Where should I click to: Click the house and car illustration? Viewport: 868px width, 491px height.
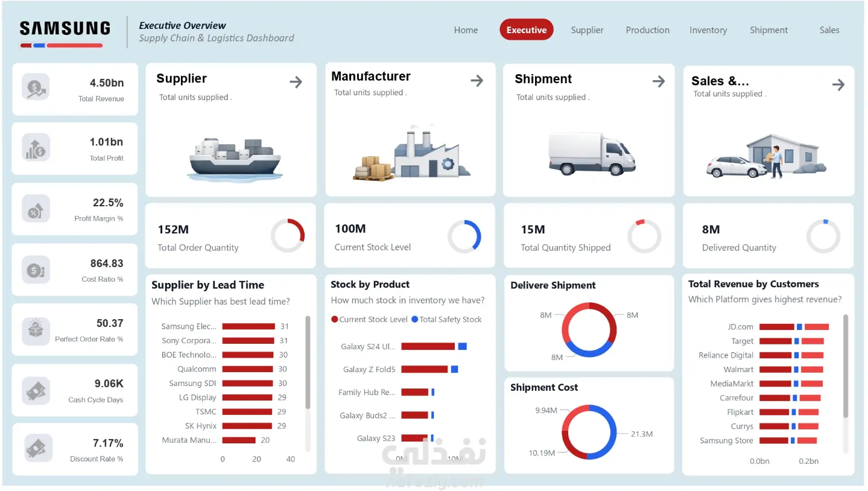[x=765, y=156]
